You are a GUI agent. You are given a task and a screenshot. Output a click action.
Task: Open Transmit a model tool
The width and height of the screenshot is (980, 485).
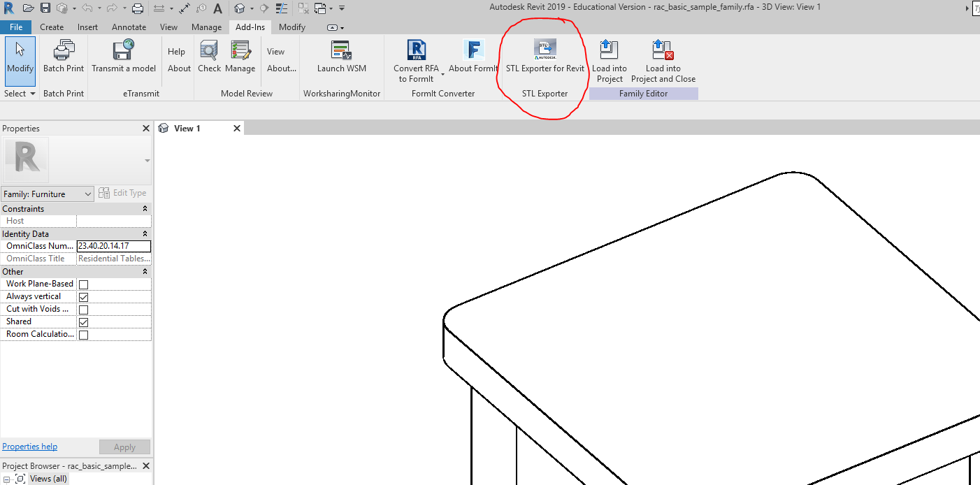click(x=123, y=56)
